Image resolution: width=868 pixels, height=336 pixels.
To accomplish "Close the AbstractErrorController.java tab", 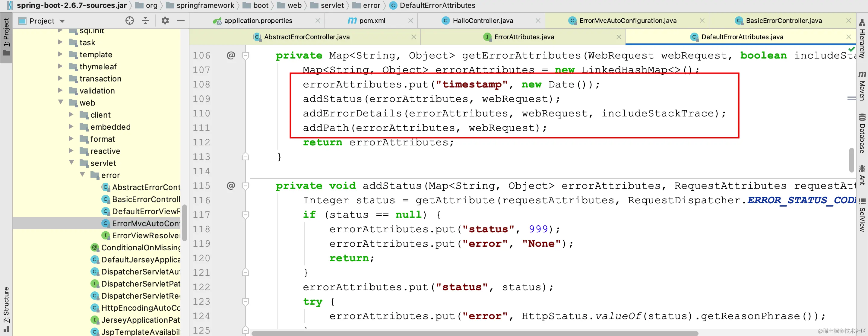I will point(414,37).
